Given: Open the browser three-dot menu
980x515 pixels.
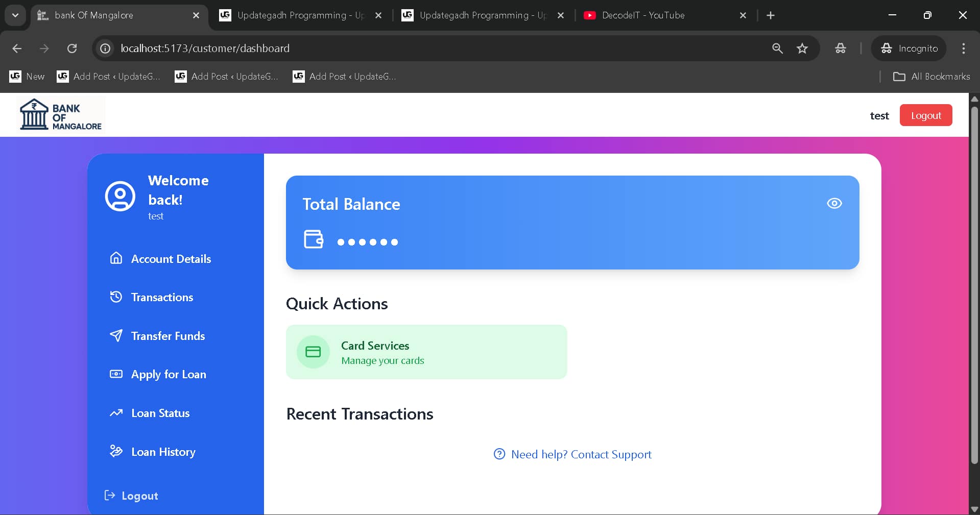Looking at the screenshot, I should click(963, 48).
